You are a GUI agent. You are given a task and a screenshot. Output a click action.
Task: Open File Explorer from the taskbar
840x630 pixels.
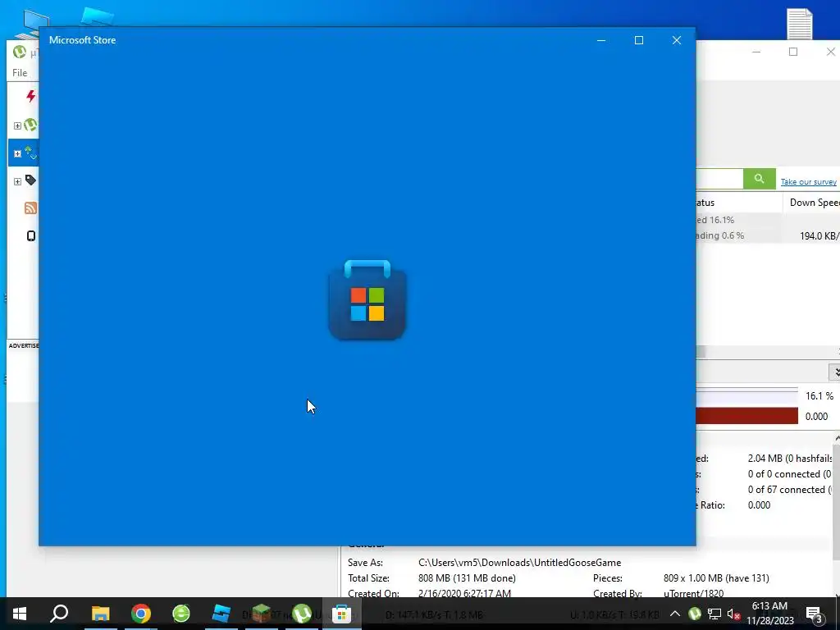pyautogui.click(x=100, y=614)
